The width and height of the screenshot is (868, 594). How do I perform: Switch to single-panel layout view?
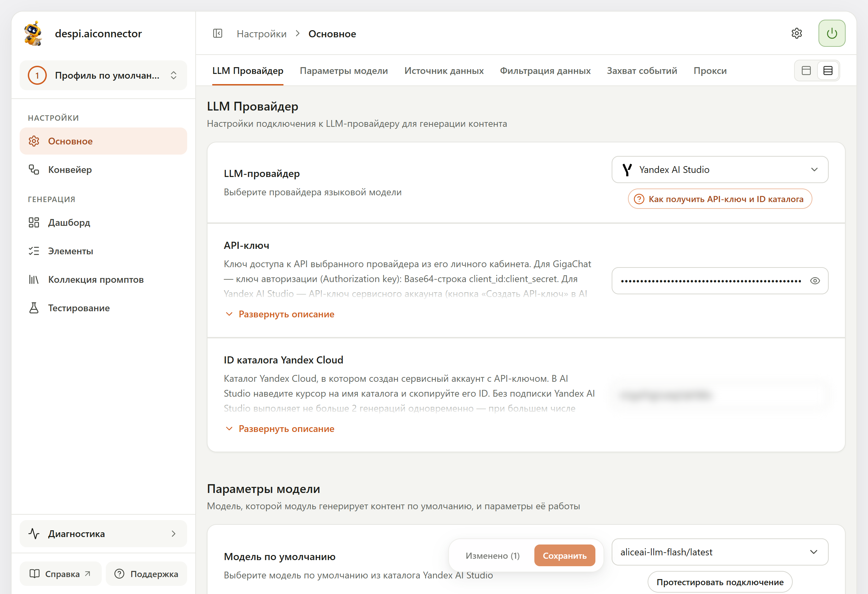(806, 71)
